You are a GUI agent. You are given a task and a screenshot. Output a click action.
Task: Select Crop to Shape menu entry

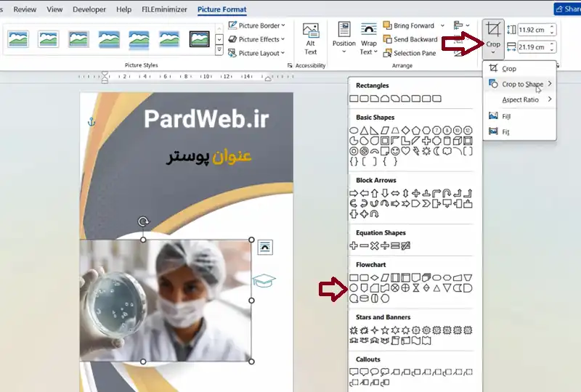tap(519, 84)
